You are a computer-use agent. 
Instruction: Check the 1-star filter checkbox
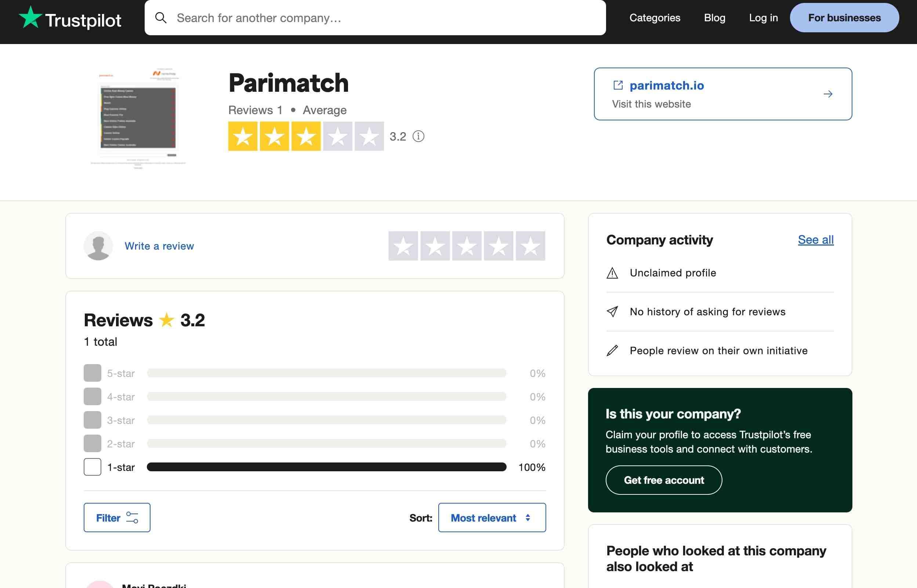point(93,467)
